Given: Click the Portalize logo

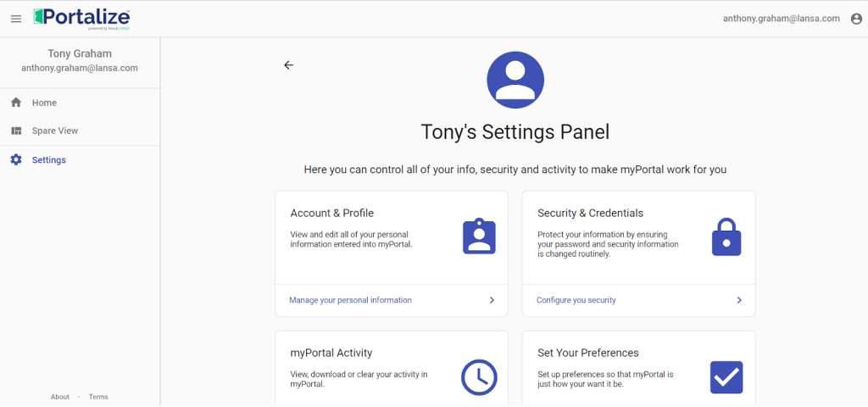Looking at the screenshot, I should [82, 19].
